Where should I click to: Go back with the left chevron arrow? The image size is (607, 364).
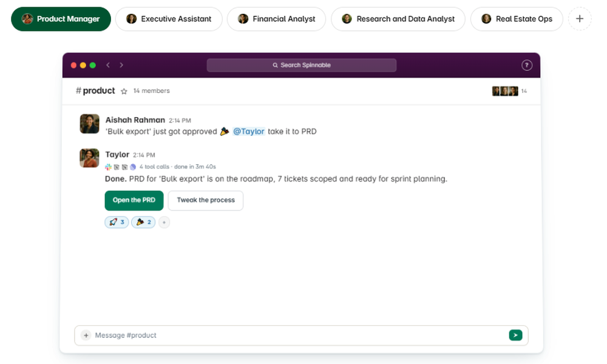108,65
